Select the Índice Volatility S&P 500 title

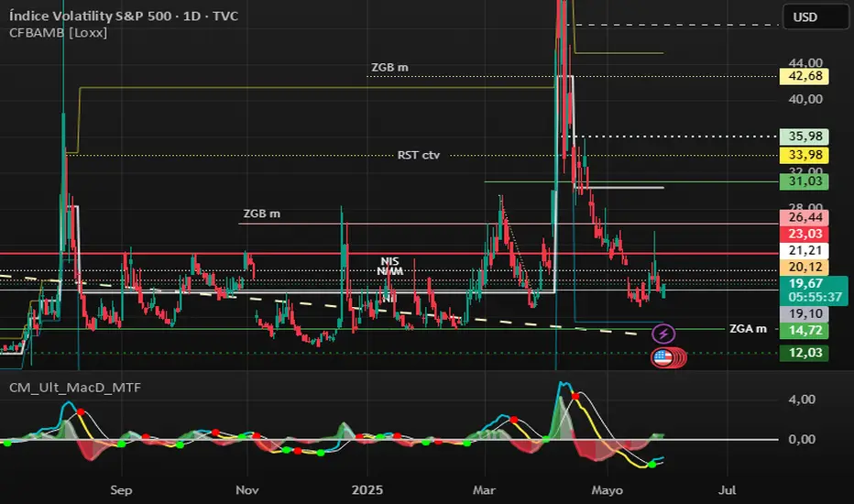coord(124,16)
